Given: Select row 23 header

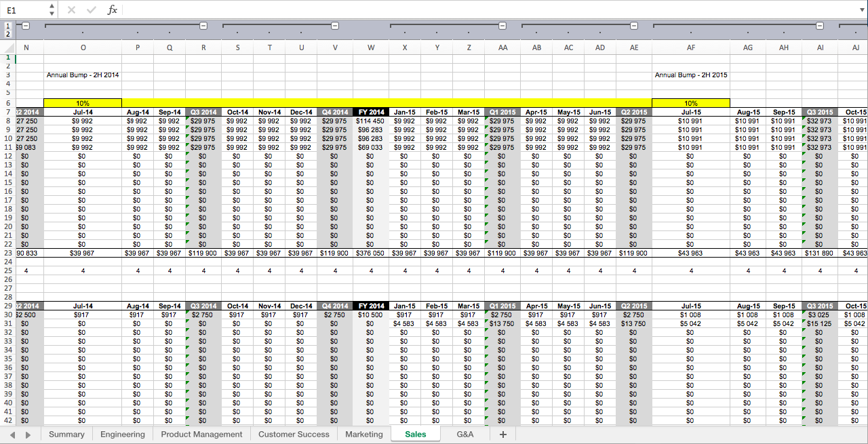Looking at the screenshot, I should click(x=7, y=253).
